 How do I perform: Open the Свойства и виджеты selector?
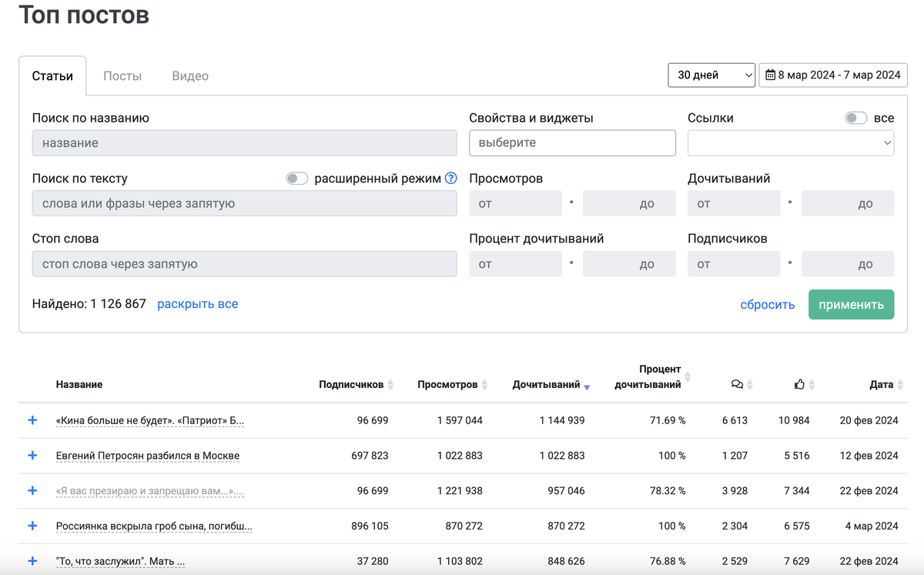[x=572, y=143]
